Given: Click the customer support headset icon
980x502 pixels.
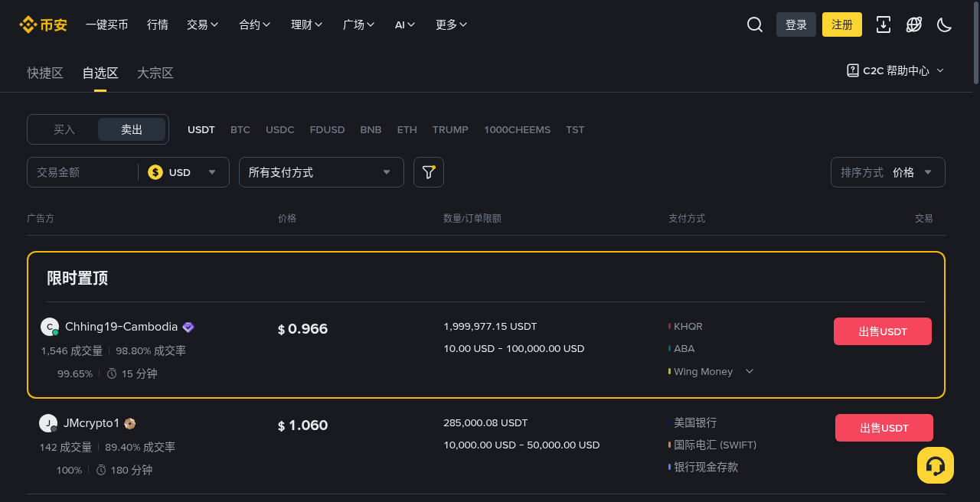Looking at the screenshot, I should pos(936,465).
